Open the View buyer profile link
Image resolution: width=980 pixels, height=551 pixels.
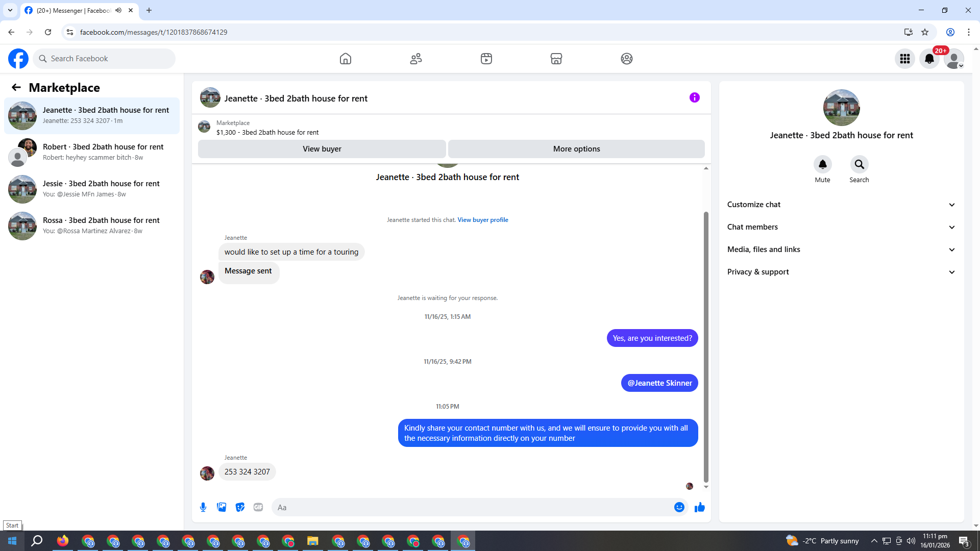482,220
